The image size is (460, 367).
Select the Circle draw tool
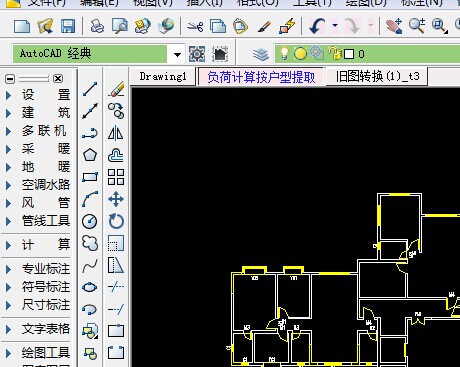(x=90, y=221)
